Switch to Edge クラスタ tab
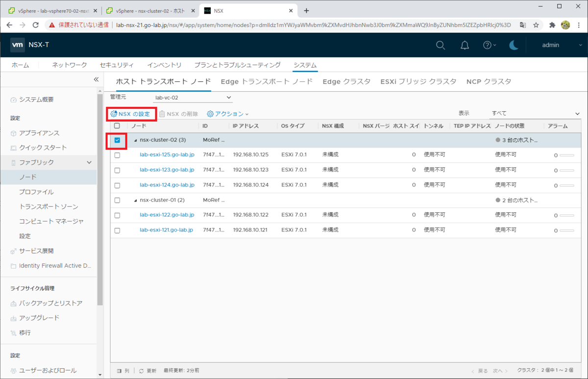The height and width of the screenshot is (379, 588). click(346, 82)
